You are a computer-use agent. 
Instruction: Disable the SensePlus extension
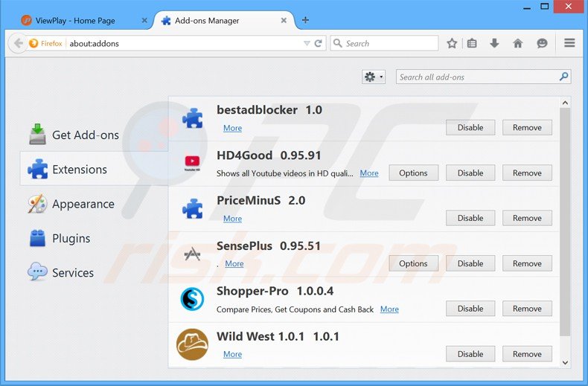pyautogui.click(x=470, y=263)
